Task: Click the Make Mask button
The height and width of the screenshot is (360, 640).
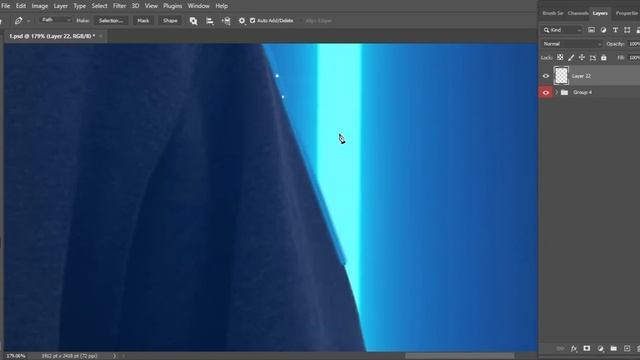Action: 143,20
